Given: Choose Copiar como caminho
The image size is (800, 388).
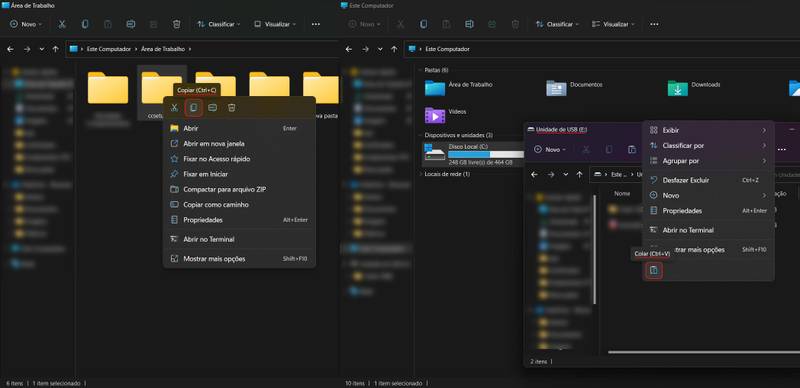Looking at the screenshot, I should pos(239,205).
